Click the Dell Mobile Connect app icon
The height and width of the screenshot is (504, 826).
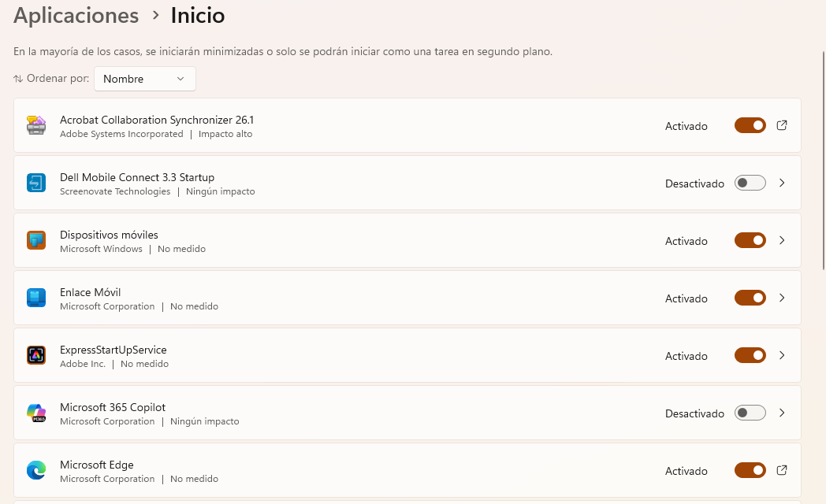pos(36,183)
